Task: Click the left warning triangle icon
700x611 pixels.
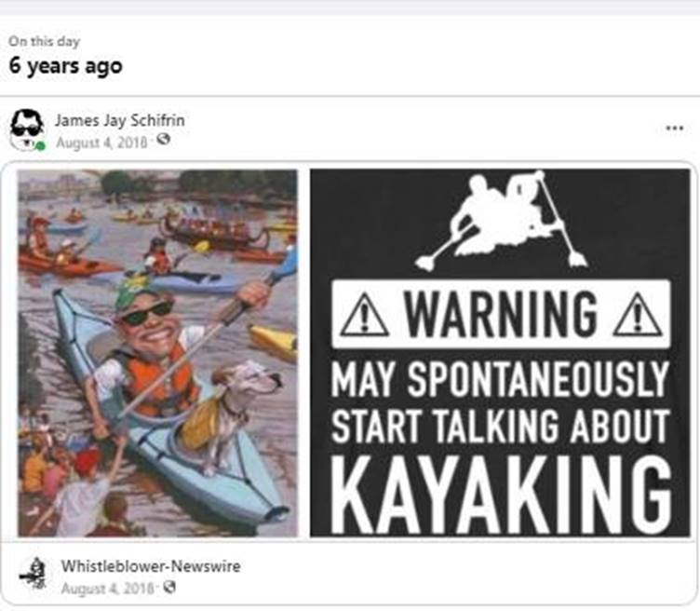Action: click(x=364, y=316)
